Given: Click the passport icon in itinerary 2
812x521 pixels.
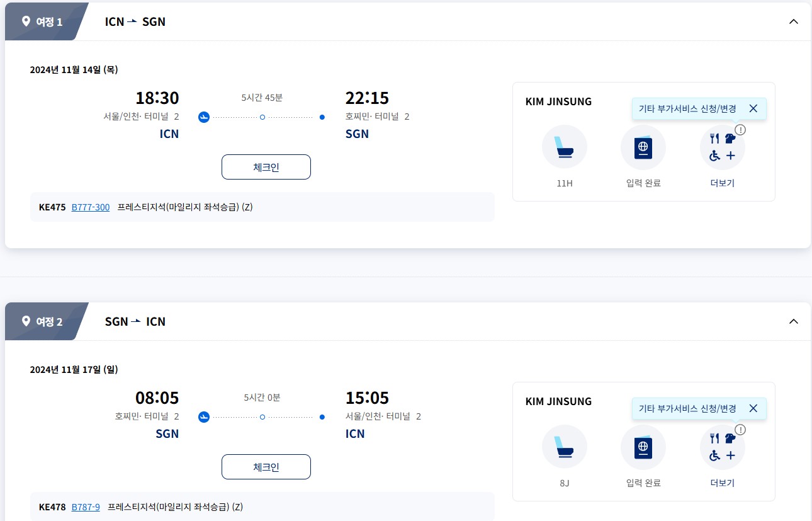Looking at the screenshot, I should (643, 447).
